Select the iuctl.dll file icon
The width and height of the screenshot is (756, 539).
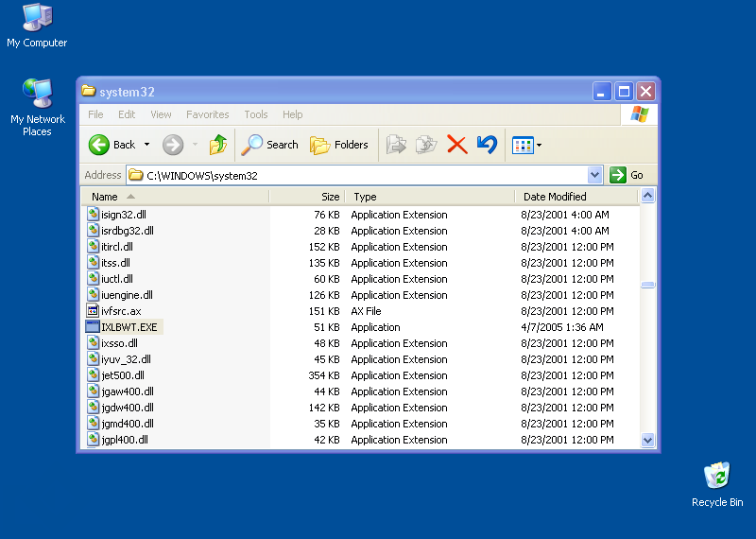click(93, 278)
